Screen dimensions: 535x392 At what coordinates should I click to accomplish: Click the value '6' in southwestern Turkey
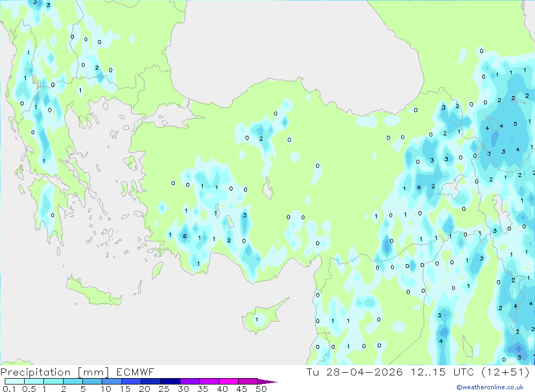[185, 236]
